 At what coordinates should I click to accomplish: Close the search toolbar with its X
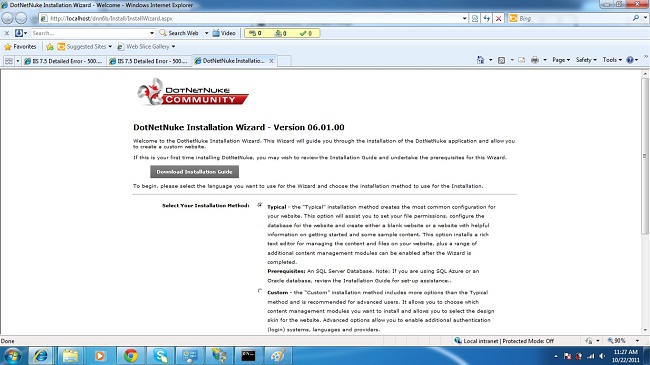point(7,33)
